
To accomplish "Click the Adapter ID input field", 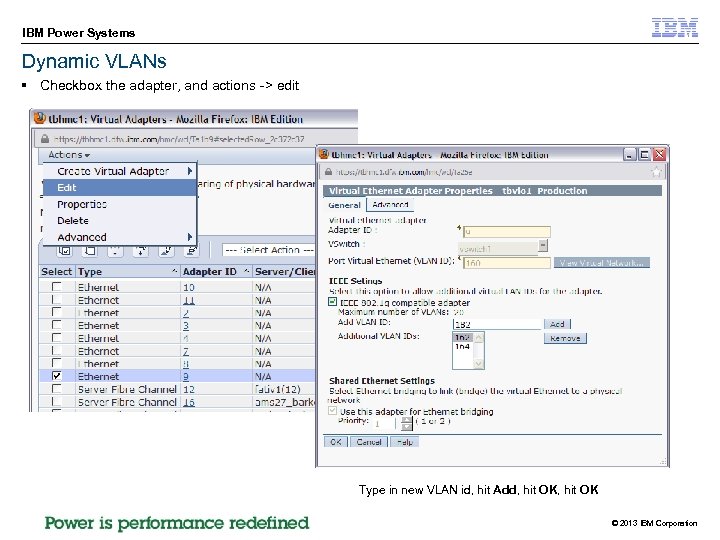I will click(x=506, y=231).
